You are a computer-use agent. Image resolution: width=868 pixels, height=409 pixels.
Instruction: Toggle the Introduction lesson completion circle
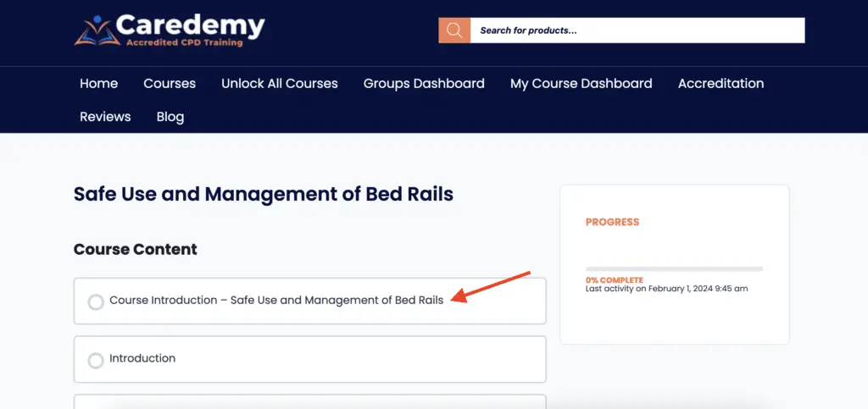pyautogui.click(x=96, y=361)
